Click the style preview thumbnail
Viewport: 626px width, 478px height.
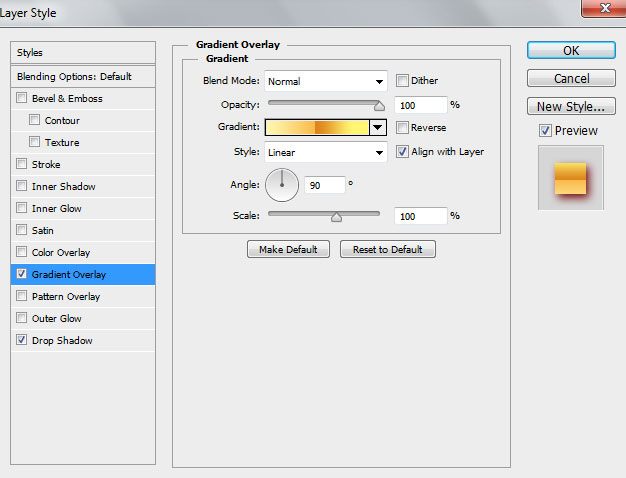coord(571,178)
